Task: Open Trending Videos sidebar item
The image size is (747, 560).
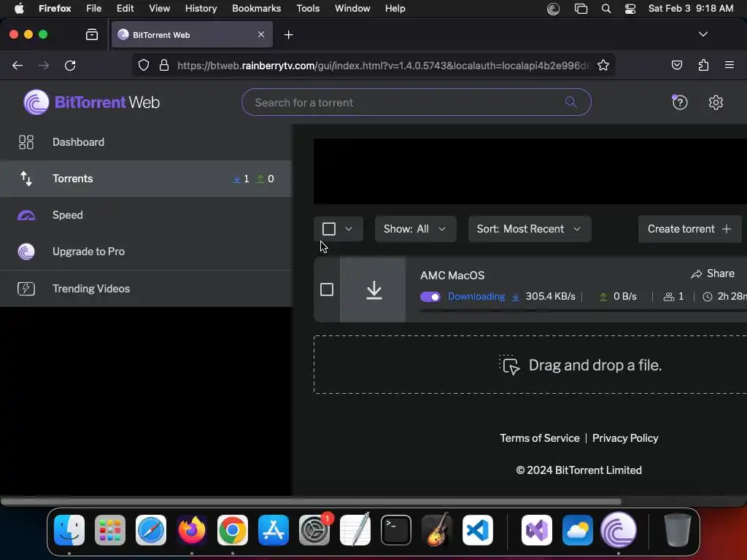Action: pos(146,289)
